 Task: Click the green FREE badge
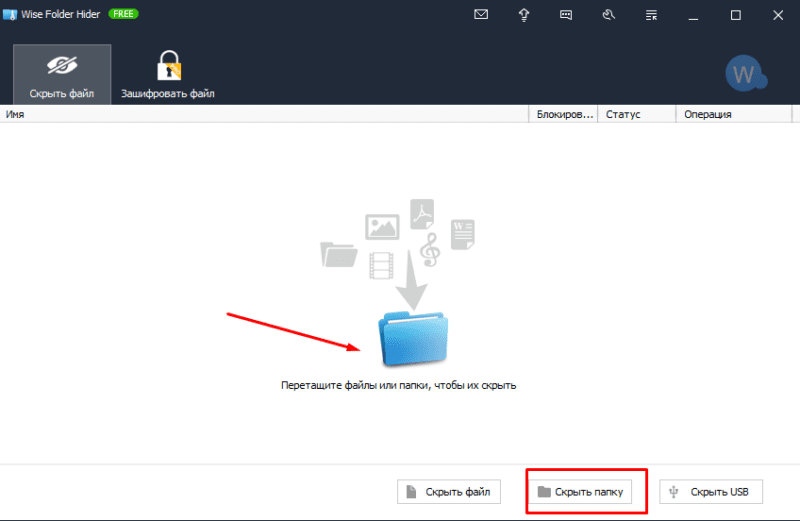[123, 14]
